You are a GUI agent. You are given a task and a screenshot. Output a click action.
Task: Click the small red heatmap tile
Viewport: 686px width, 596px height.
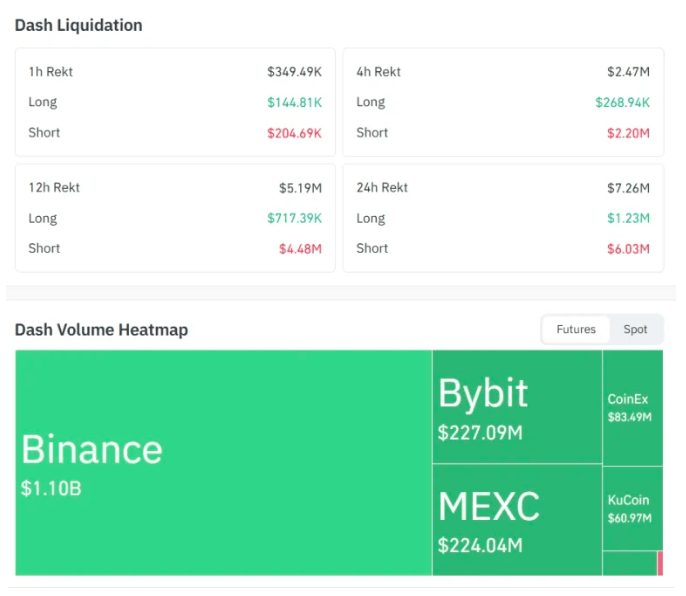click(x=660, y=563)
